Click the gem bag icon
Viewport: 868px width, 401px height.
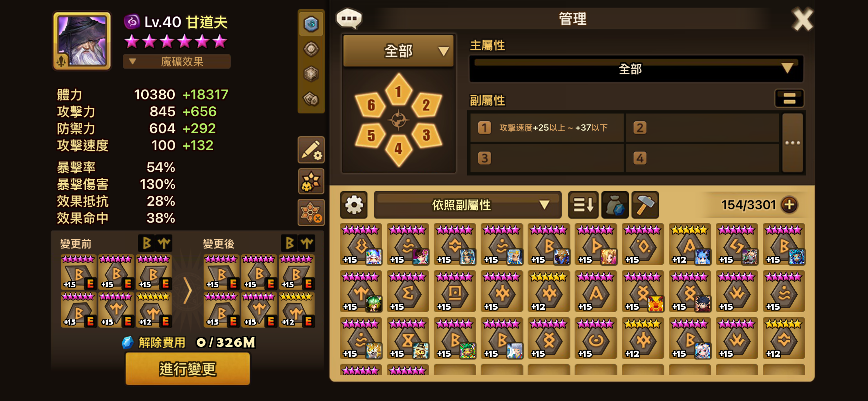[615, 205]
